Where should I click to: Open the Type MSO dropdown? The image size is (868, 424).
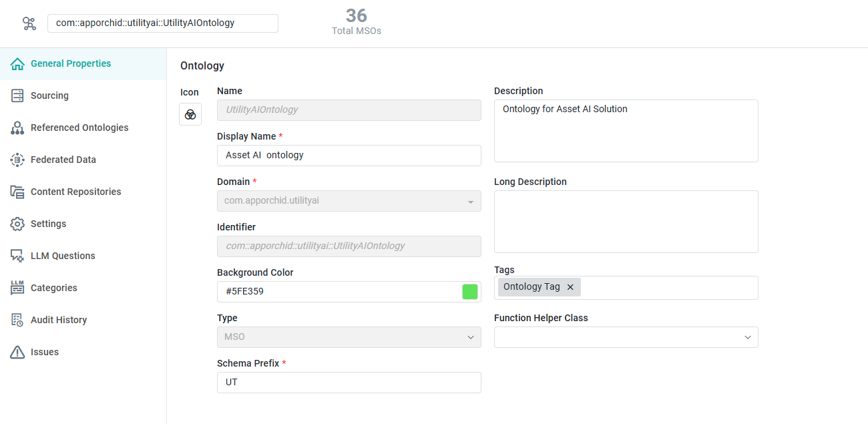[x=470, y=337]
